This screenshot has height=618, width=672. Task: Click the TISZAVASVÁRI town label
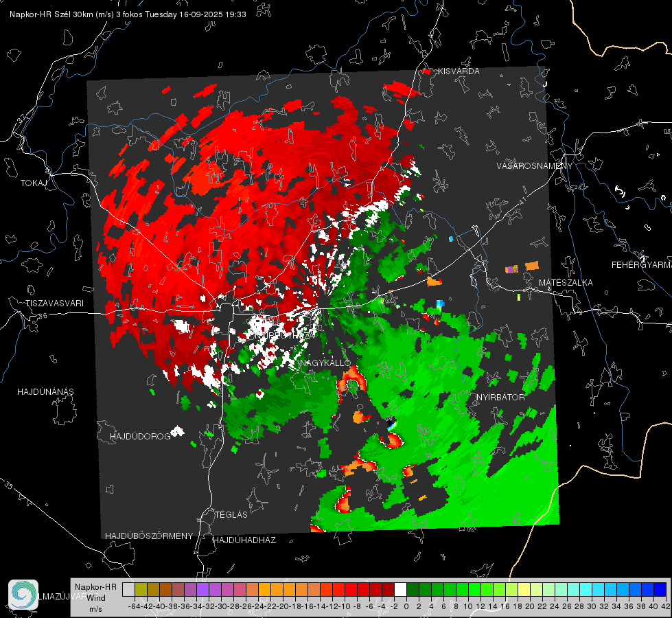[54, 304]
